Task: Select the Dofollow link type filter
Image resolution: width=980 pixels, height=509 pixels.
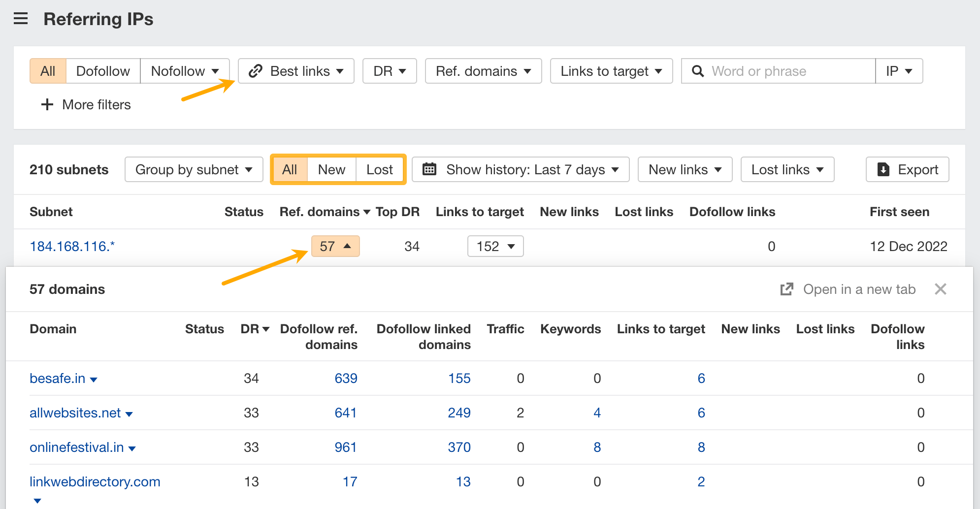Action: click(x=103, y=71)
